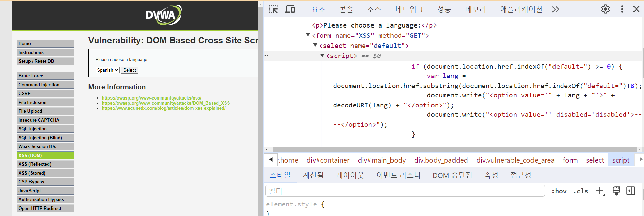Open Weak Session IDs page
644x216 pixels.
(x=45, y=146)
